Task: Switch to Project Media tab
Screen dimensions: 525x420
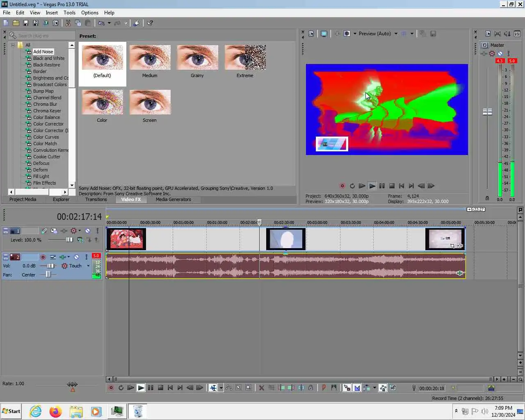Action: [23, 199]
